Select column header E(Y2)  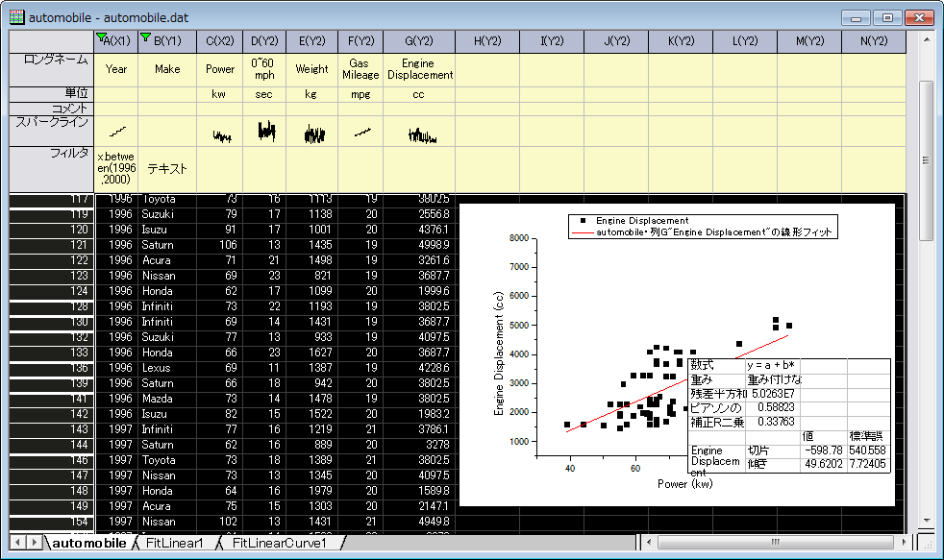311,41
